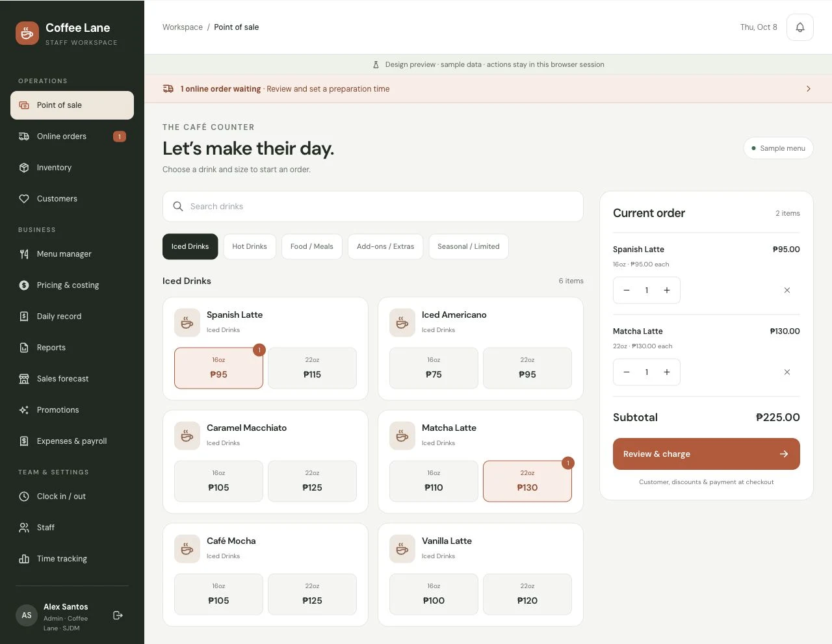Open Promotions in sidebar
The width and height of the screenshot is (832, 644).
[72, 410]
